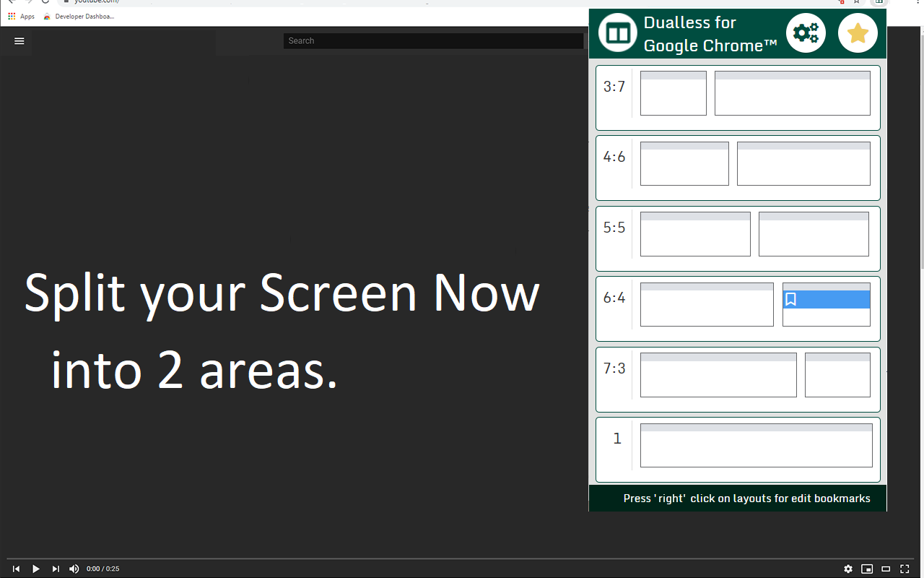Click the bookmark icon in the 6:4 layout
This screenshot has height=578, width=924.
click(792, 298)
